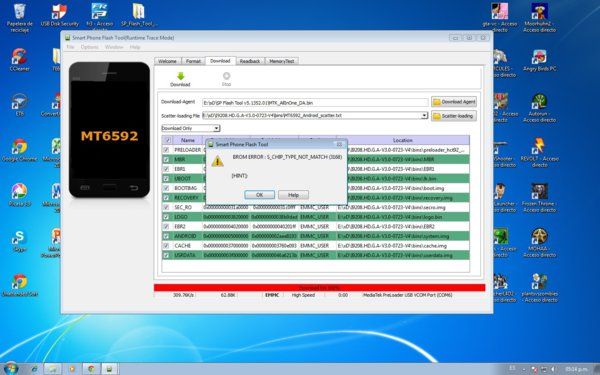600x375 pixels.
Task: Uncheck the PRELOADER partition checkbox
Action: tap(166, 150)
